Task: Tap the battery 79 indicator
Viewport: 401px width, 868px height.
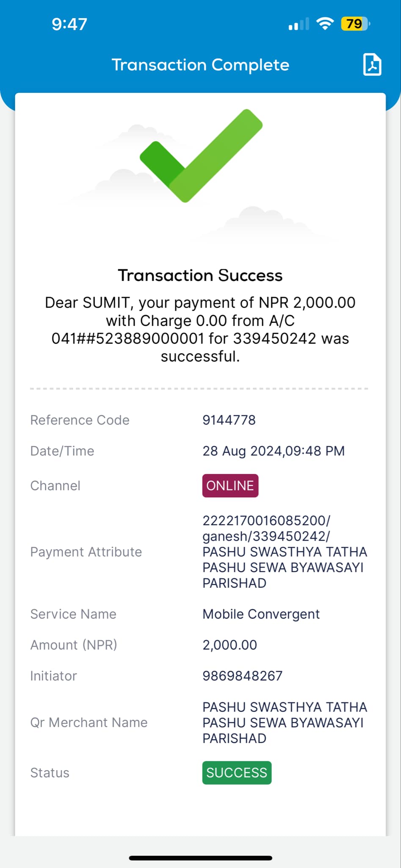Action: [x=356, y=24]
